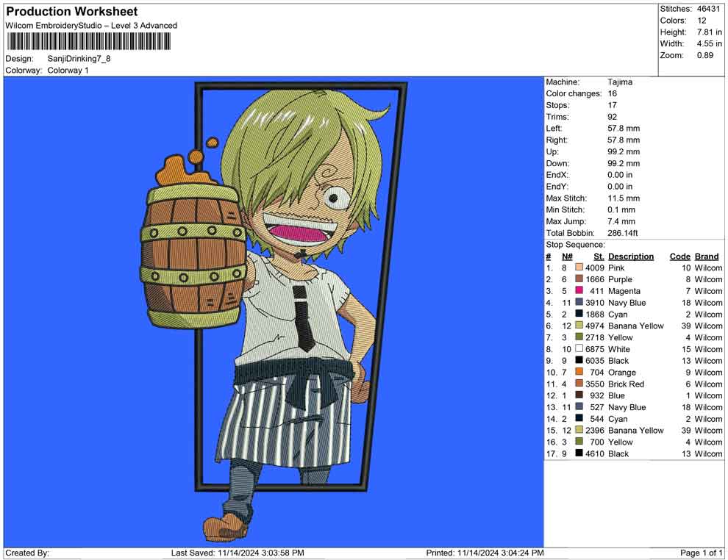Click the Pink thread swatch for stop 1
Screen dimensions: 728x560
coord(579,268)
